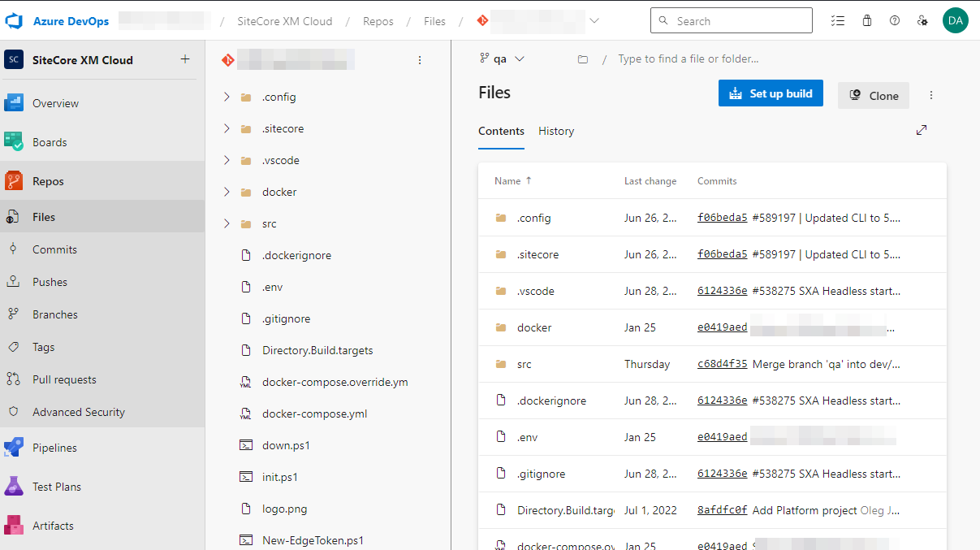Open the My work items checklist icon
Viewport: 980px width, 550px height.
(838, 19)
